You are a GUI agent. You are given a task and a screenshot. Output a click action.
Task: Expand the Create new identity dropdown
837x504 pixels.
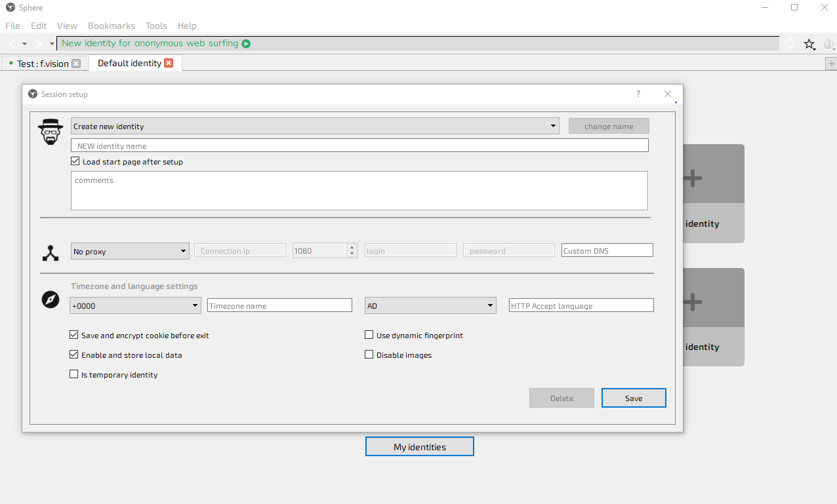click(315, 126)
